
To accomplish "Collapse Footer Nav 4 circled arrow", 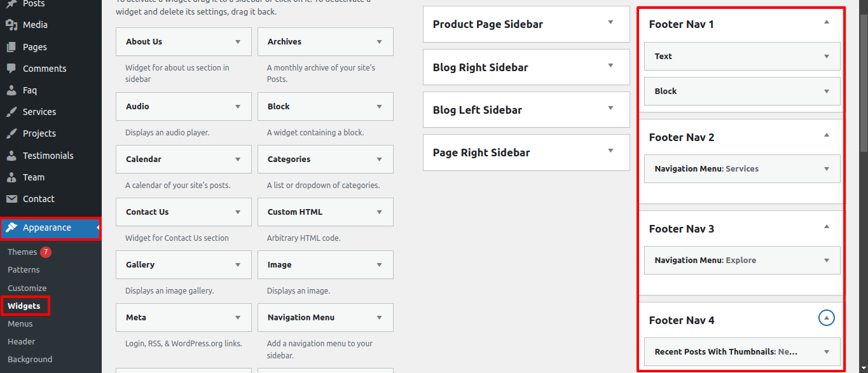I will [x=826, y=317].
